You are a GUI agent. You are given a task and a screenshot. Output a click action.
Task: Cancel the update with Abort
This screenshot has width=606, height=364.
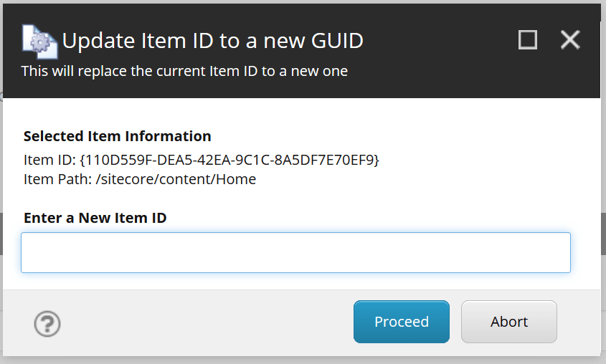coord(509,322)
